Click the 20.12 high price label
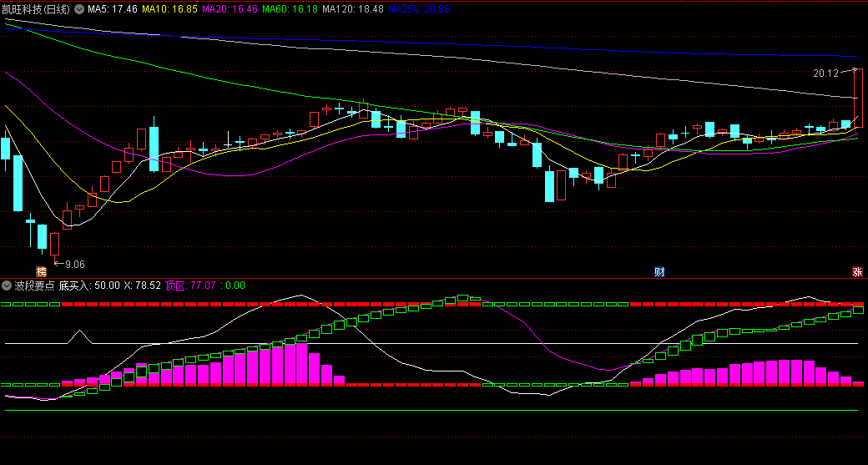The image size is (868, 465). point(826,73)
